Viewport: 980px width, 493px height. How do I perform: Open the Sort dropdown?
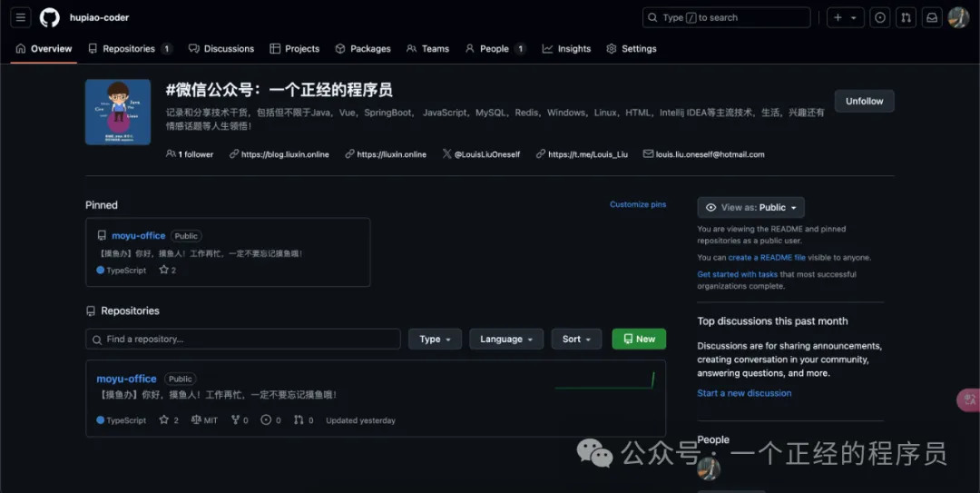[x=576, y=339]
